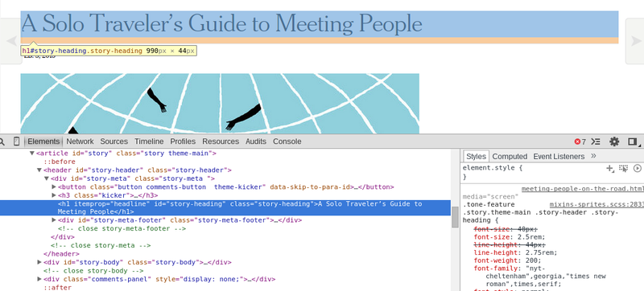
Task: Click previous article arrow on left
Action: (x=11, y=41)
